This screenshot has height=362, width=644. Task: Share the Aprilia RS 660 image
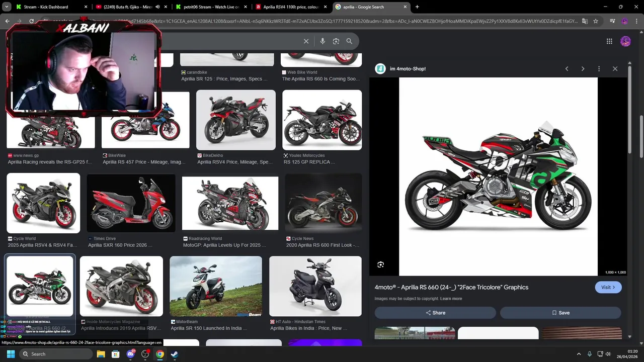tap(435, 313)
